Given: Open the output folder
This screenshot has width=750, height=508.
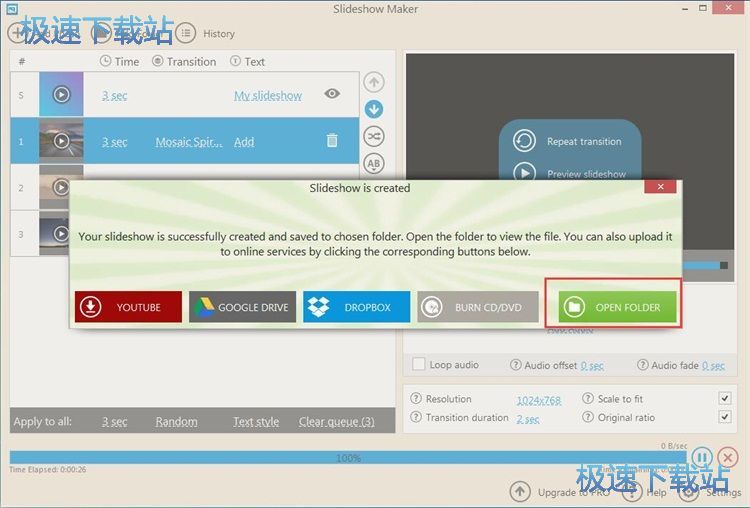Looking at the screenshot, I should click(x=618, y=307).
